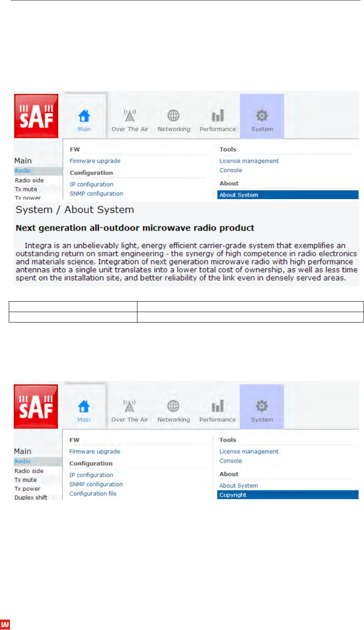The width and height of the screenshot is (364, 630).
Task: Click the SAF logo in the lower screenshot
Action: [x=36, y=407]
